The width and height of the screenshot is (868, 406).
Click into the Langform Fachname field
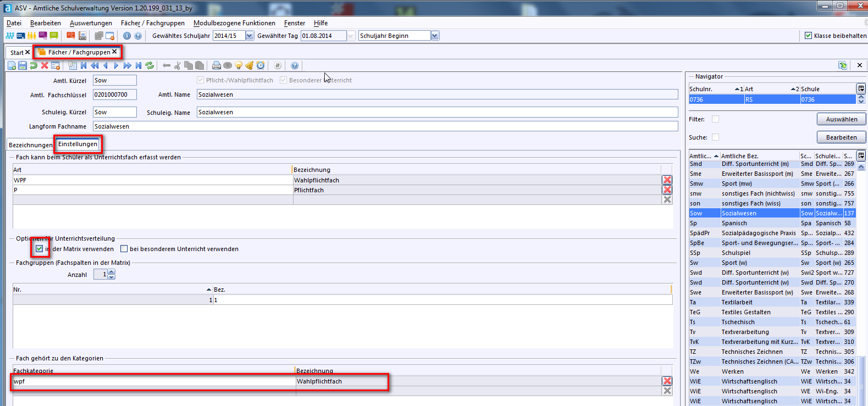385,126
